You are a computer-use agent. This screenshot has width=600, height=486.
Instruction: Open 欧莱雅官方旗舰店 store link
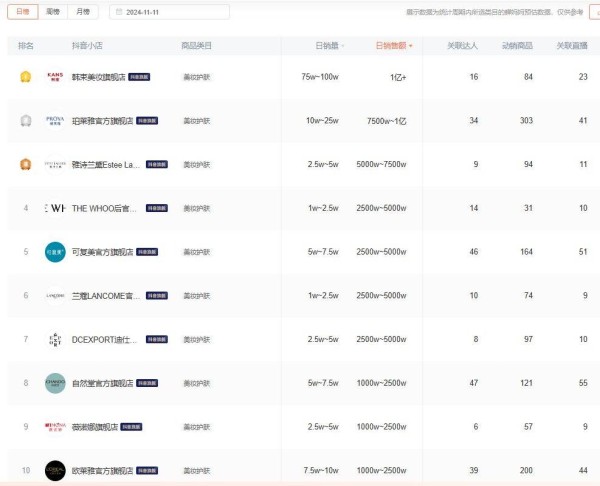103,471
